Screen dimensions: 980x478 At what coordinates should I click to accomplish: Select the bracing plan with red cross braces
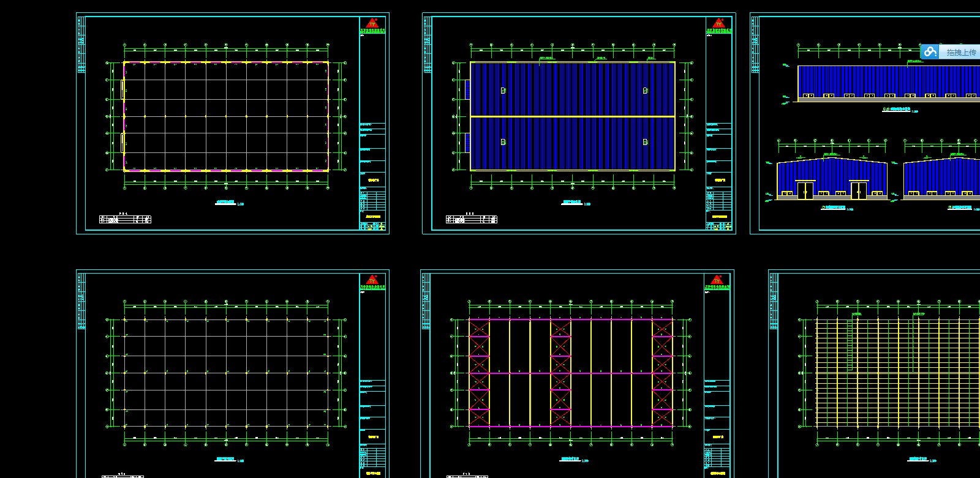pos(571,373)
